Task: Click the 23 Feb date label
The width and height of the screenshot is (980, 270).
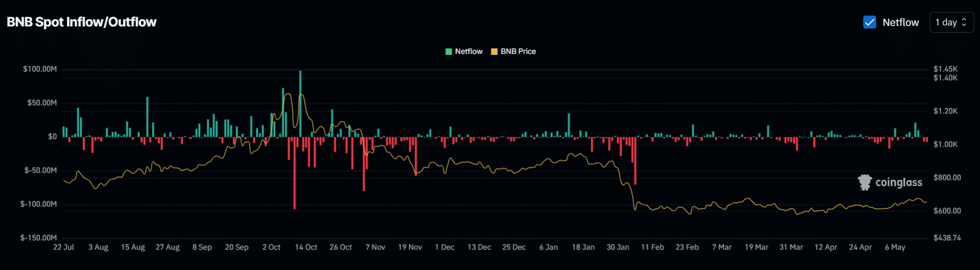Action: (x=687, y=247)
